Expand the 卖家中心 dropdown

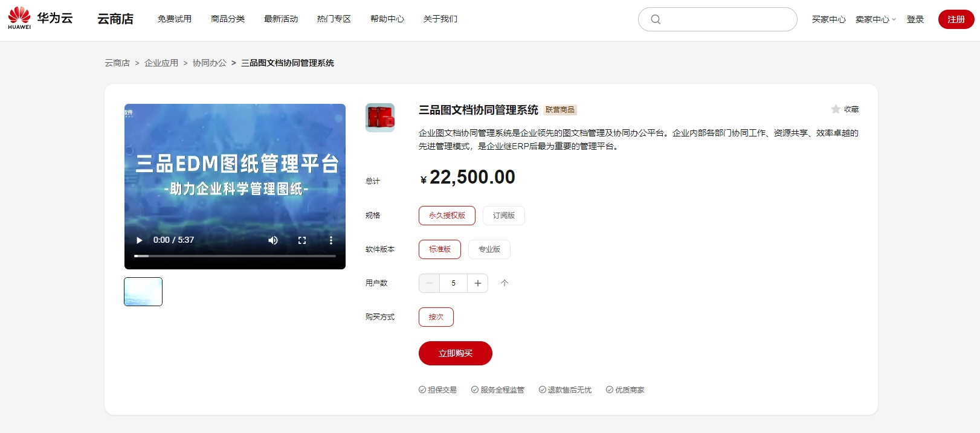click(x=875, y=19)
